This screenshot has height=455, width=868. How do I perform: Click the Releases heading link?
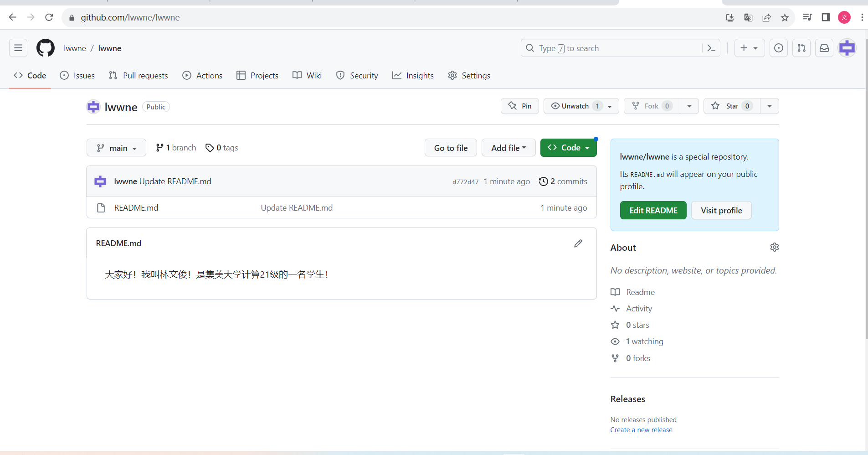point(628,399)
